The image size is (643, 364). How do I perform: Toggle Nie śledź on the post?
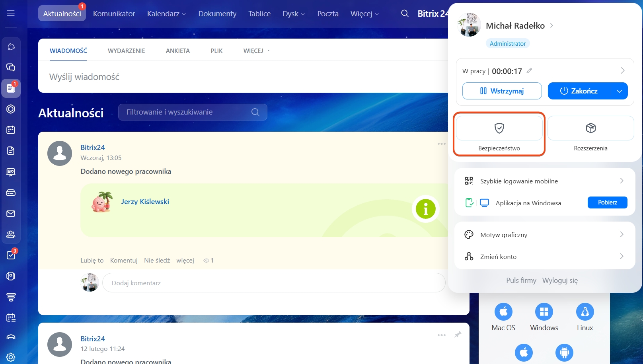point(157,260)
